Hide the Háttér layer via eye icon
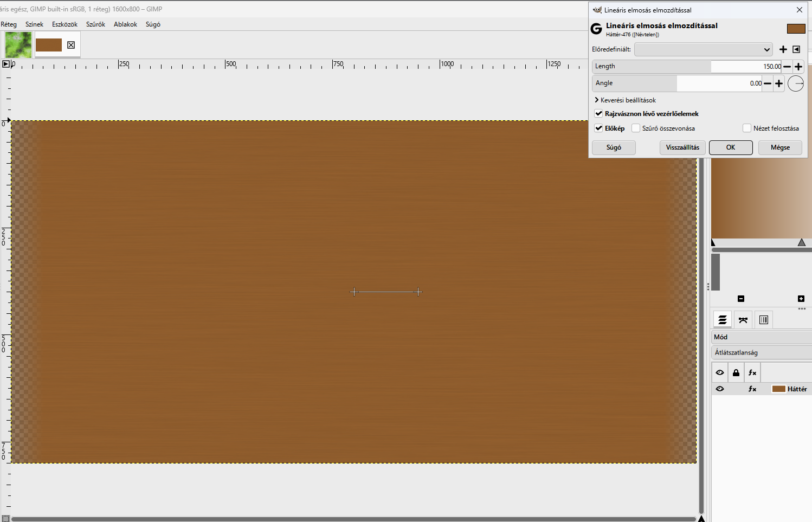 coord(720,389)
